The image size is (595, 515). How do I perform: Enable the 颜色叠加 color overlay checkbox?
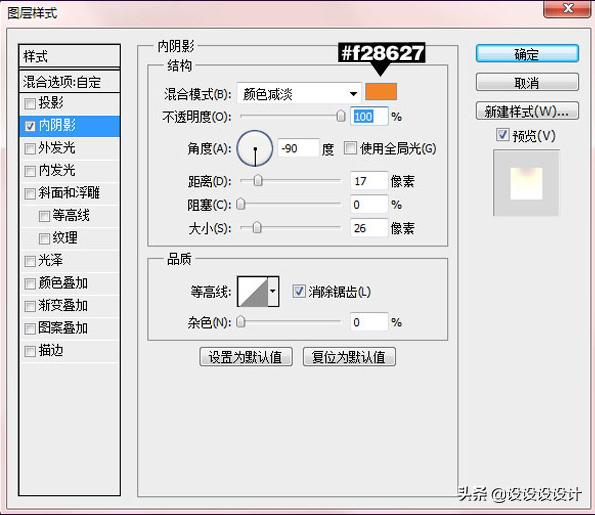[x=30, y=284]
